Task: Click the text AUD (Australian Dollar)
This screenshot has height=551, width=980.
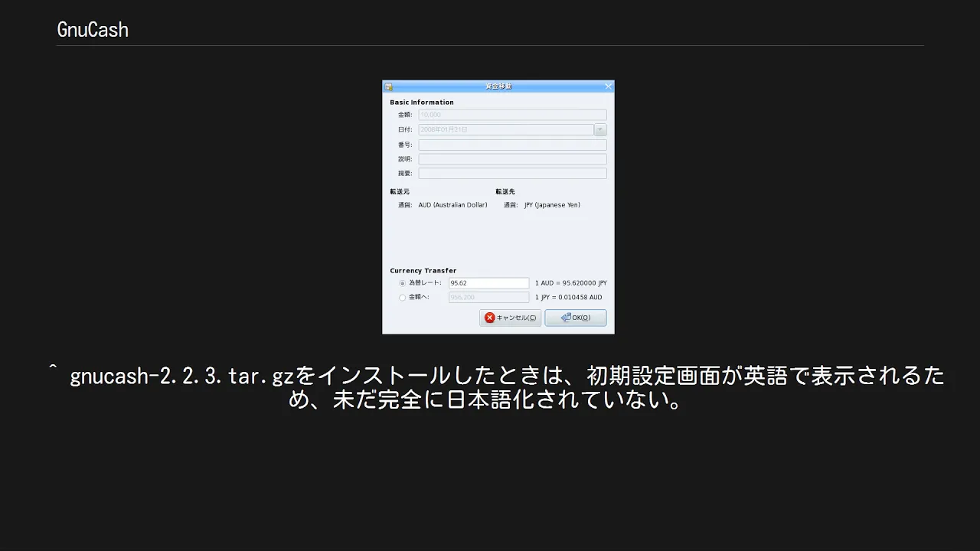Action: (x=452, y=205)
